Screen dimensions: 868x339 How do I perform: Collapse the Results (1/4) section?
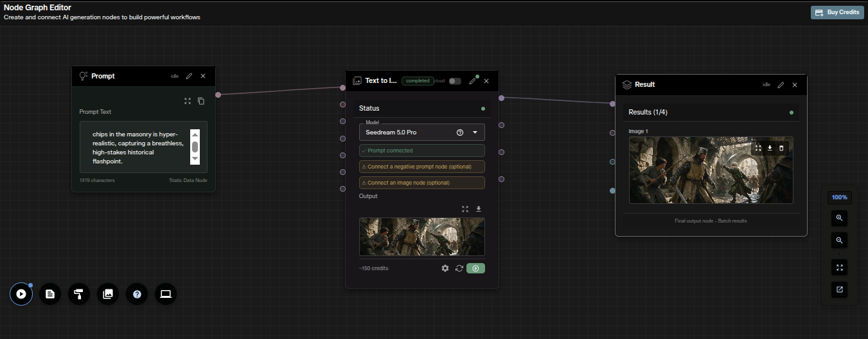tap(711, 113)
